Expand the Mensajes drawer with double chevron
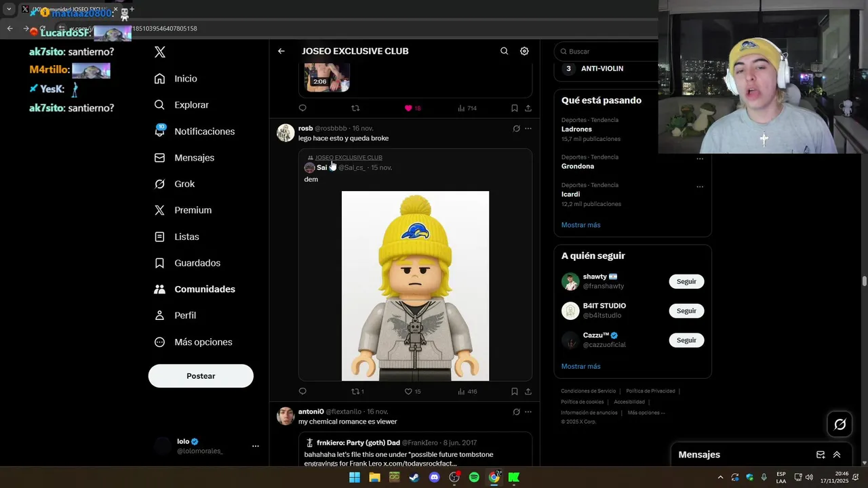Viewport: 868px width, 488px height. coord(837,455)
